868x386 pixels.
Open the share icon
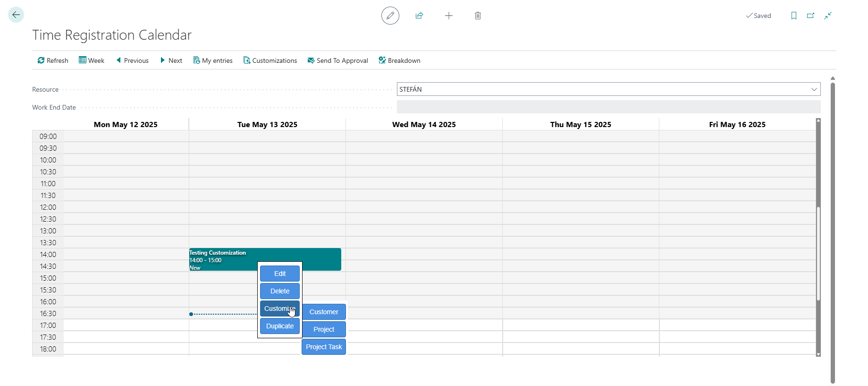click(x=419, y=16)
